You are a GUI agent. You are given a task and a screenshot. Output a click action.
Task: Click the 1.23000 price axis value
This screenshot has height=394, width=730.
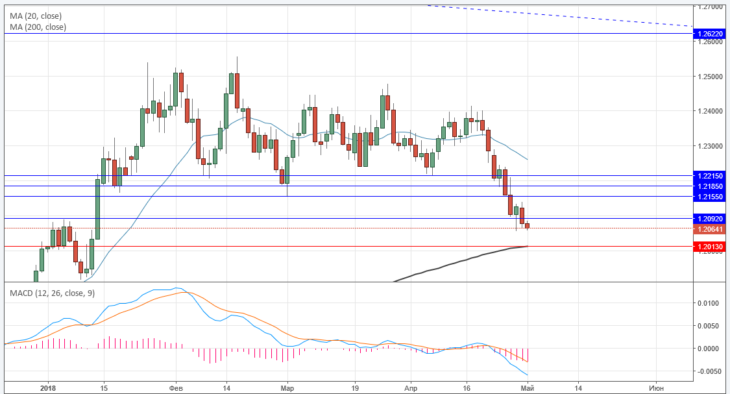pos(710,146)
